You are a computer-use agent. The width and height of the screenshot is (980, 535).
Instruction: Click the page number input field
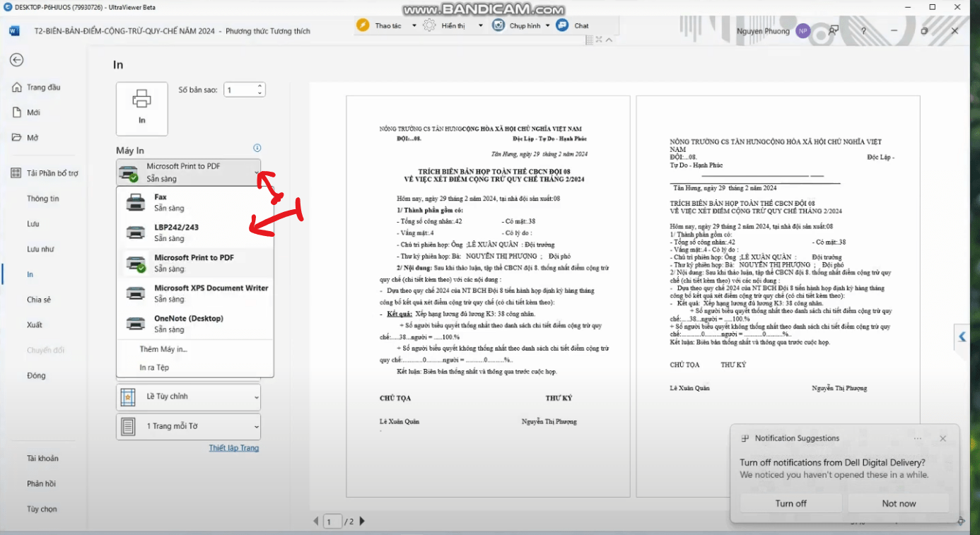coord(332,522)
